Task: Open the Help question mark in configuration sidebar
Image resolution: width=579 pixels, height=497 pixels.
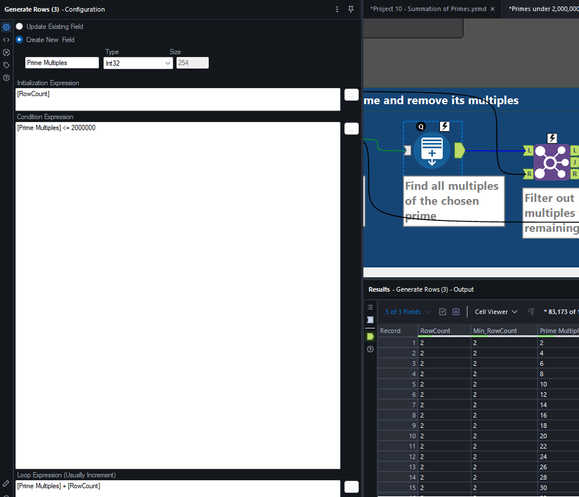Action: [6, 78]
